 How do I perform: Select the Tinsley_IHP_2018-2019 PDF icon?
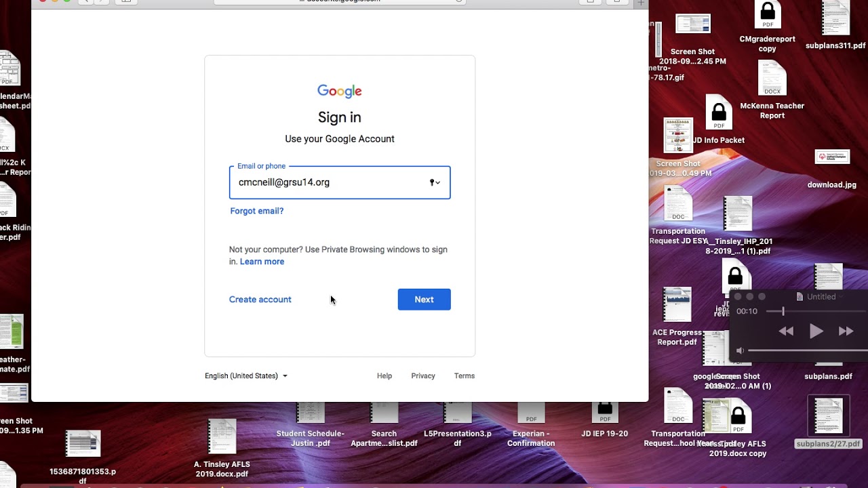click(x=738, y=215)
